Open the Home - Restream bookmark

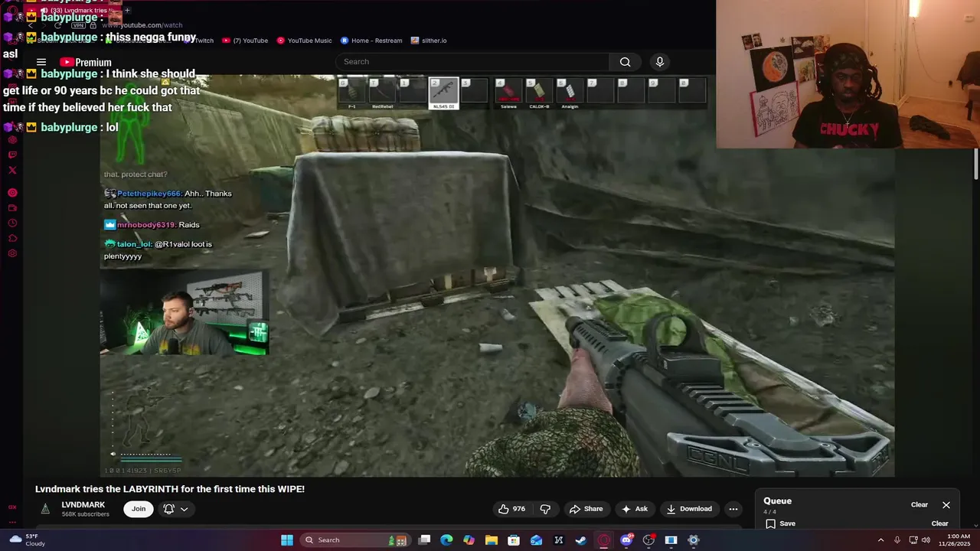pyautogui.click(x=371, y=41)
